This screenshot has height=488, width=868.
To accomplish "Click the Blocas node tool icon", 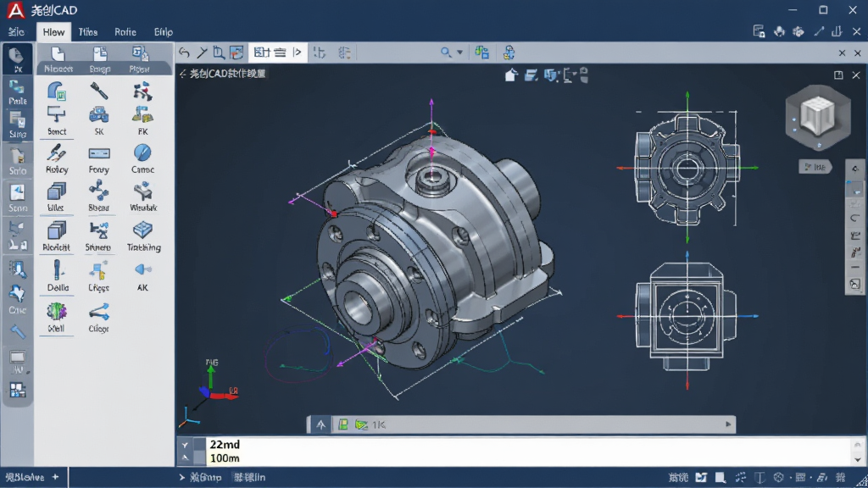I will point(98,191).
